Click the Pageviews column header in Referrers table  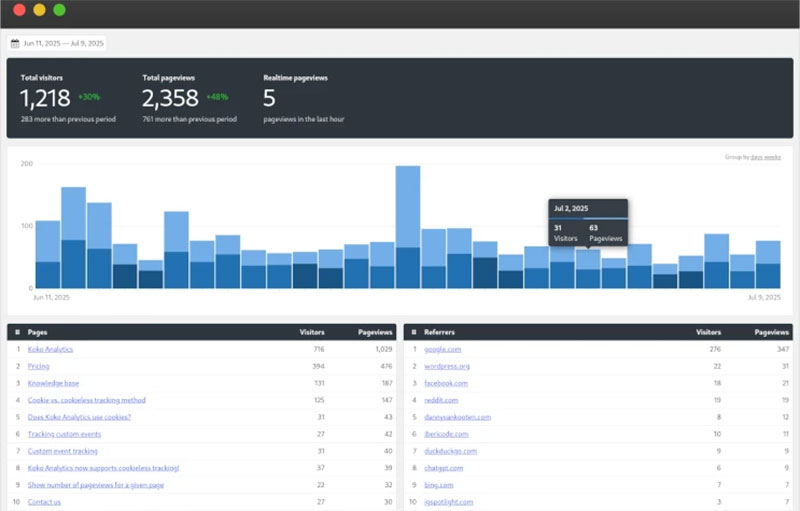771,332
